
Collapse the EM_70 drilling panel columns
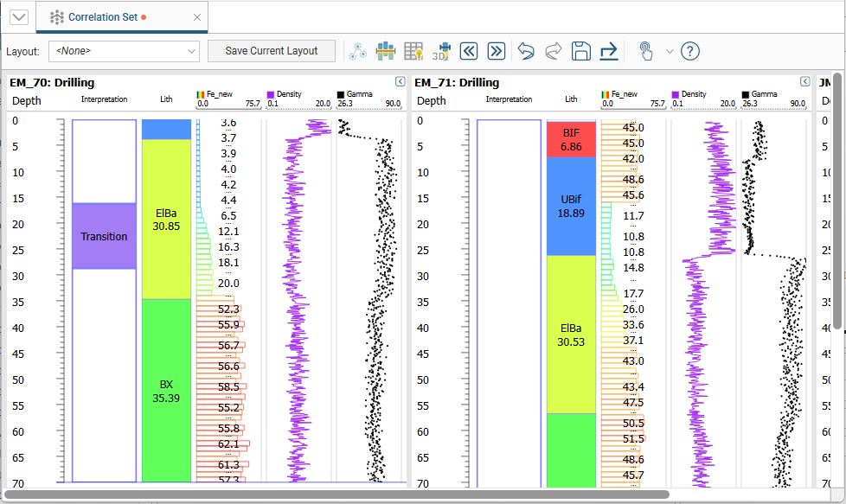[401, 81]
